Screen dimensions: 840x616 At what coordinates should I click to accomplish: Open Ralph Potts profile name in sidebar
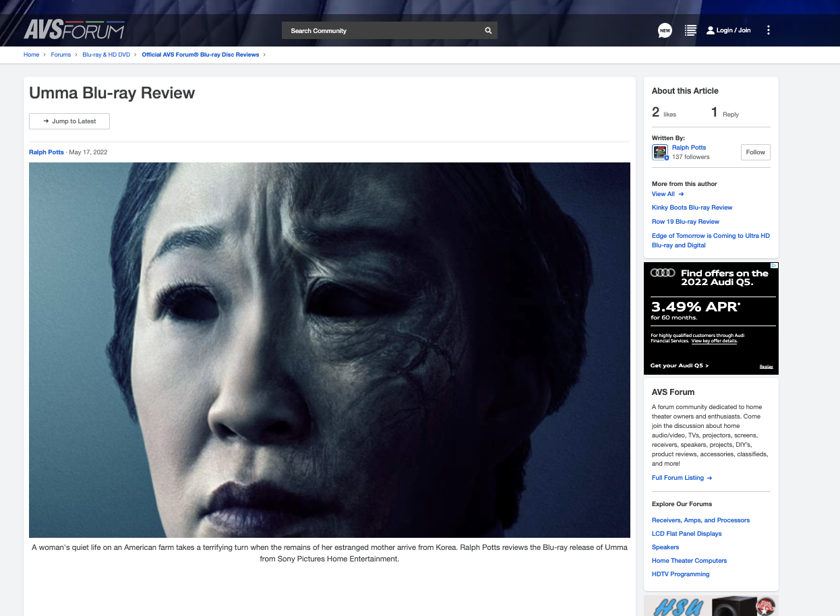689,148
